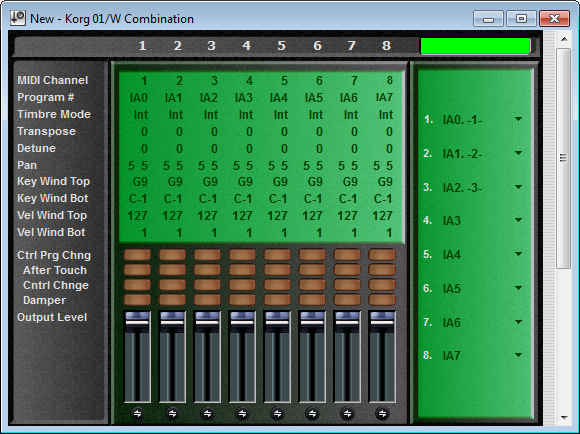The image size is (580, 434).
Task: Click the MIDI Channel value for timbre 2
Action: coord(179,80)
